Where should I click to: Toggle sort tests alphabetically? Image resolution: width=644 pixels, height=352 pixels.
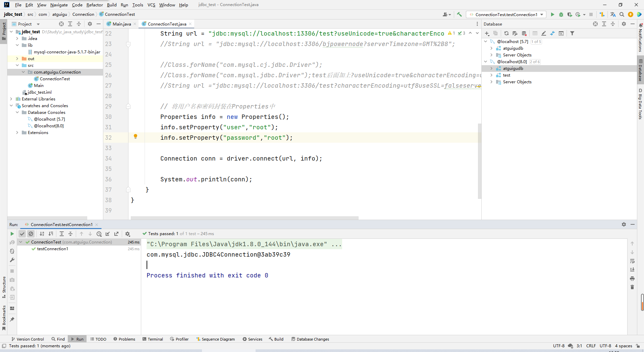point(42,234)
